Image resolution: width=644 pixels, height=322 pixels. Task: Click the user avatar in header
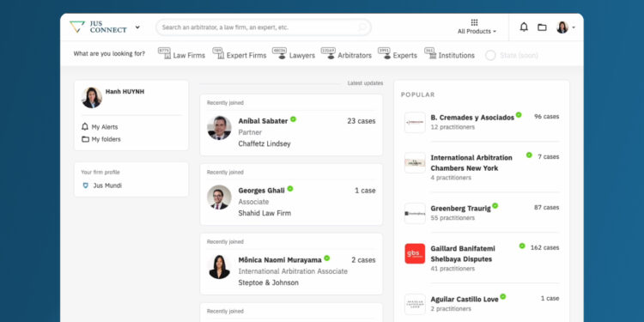562,27
